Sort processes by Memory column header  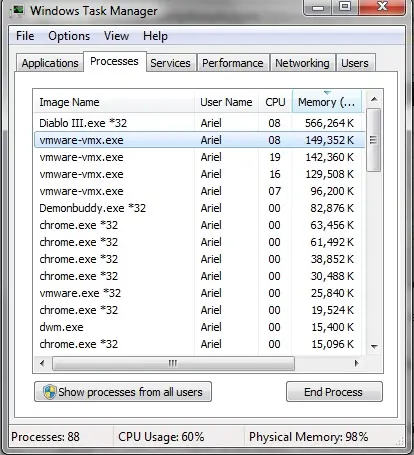[x=327, y=102]
